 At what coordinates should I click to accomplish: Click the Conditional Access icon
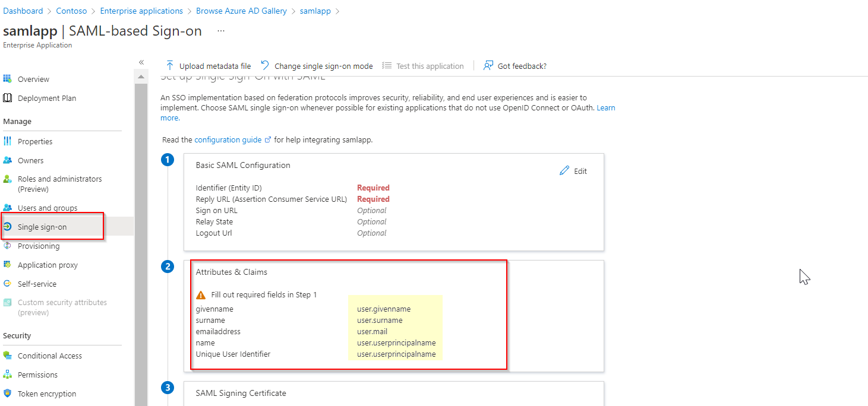pos(7,356)
